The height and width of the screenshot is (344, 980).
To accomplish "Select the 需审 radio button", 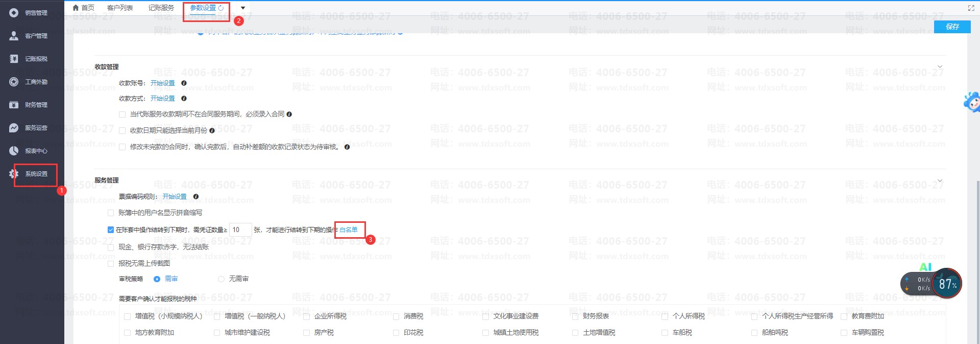I will 157,279.
